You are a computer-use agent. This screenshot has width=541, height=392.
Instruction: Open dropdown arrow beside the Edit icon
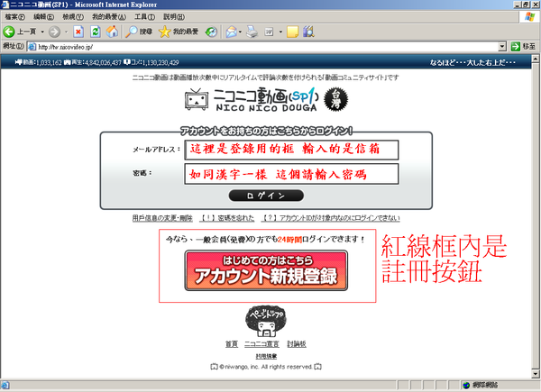pyautogui.click(x=280, y=32)
